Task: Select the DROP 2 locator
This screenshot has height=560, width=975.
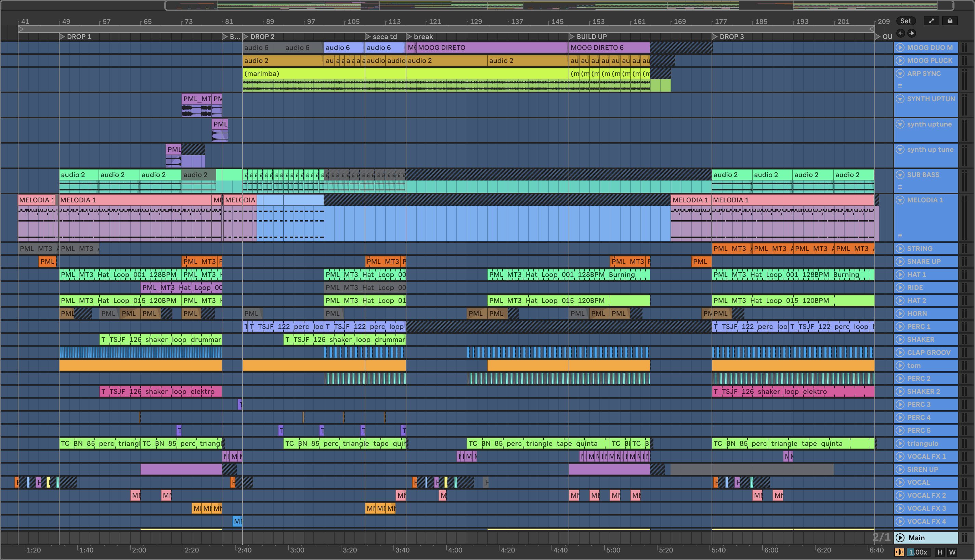Action: coord(262,37)
